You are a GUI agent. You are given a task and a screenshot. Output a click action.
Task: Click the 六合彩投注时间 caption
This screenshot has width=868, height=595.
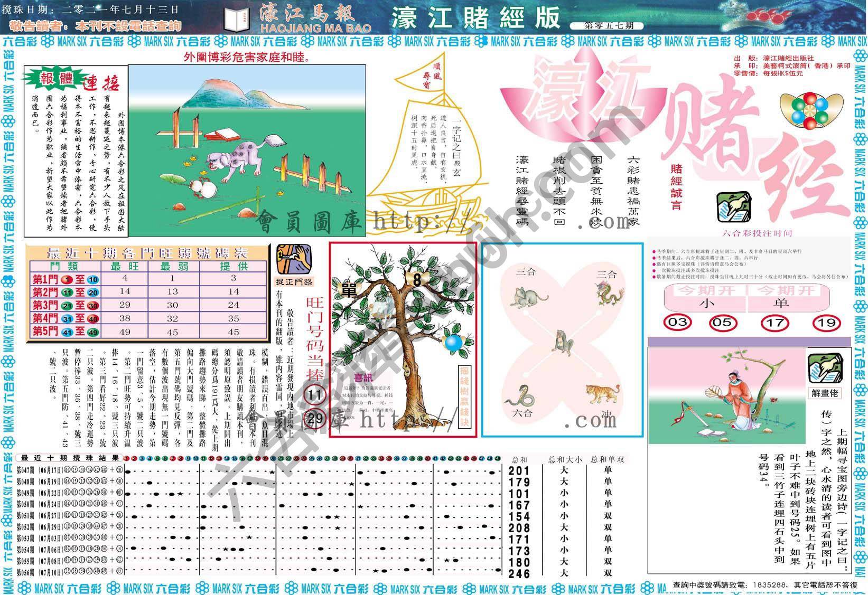(757, 233)
